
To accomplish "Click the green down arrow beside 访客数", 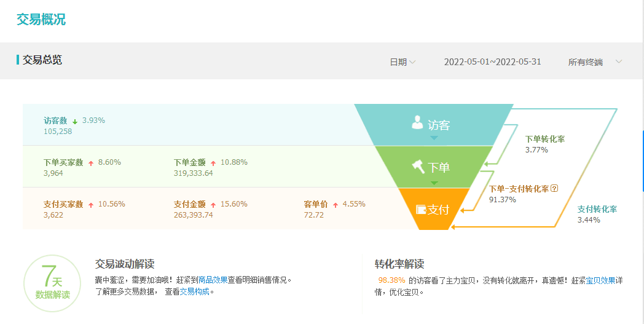I will coord(75,121).
